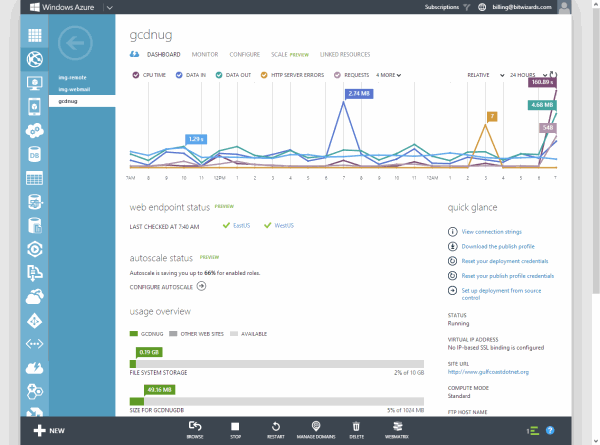Open Media Services play-circle icon in sidebar
The height and width of the screenshot is (445, 600).
pyautogui.click(x=34, y=249)
